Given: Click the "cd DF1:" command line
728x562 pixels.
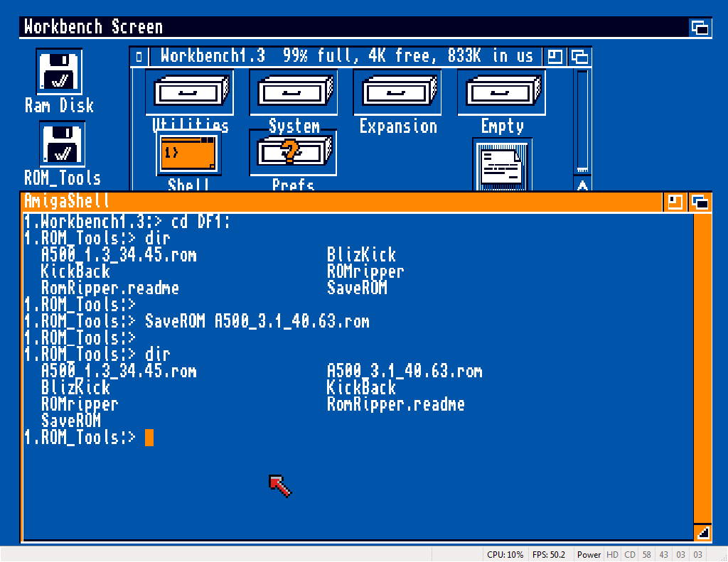Looking at the screenshot, I should click(200, 222).
